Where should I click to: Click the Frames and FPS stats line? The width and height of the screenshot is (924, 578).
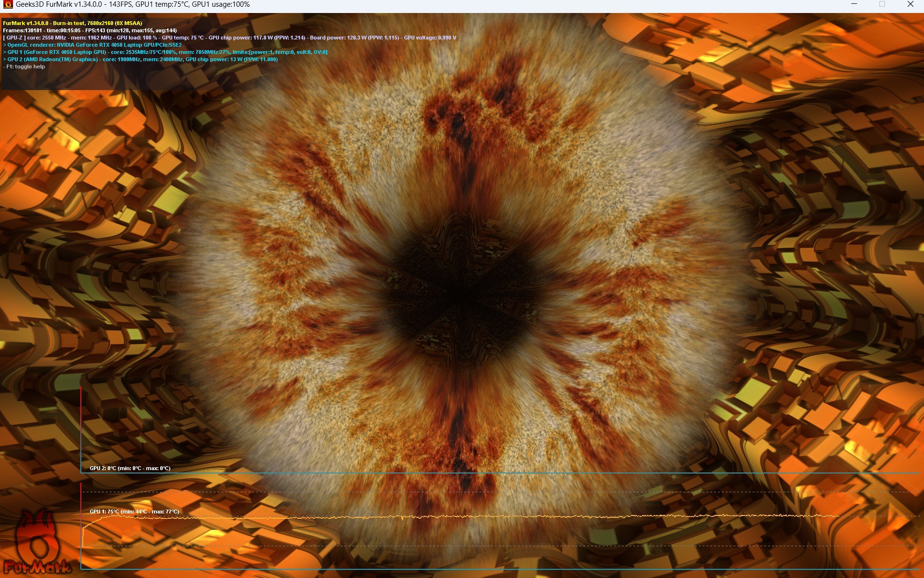pyautogui.click(x=90, y=30)
